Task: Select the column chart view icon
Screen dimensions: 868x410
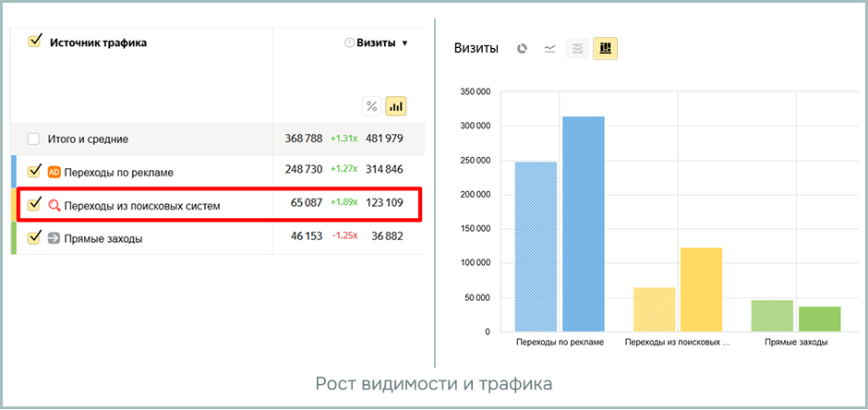Action: (x=606, y=49)
